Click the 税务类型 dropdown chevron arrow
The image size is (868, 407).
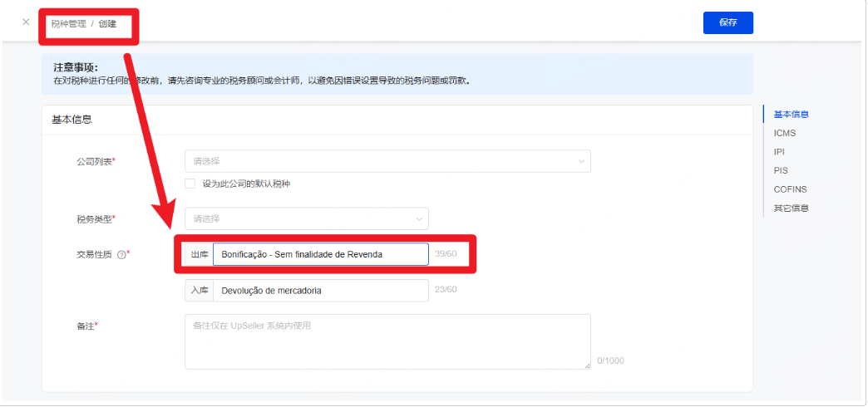[x=419, y=219]
